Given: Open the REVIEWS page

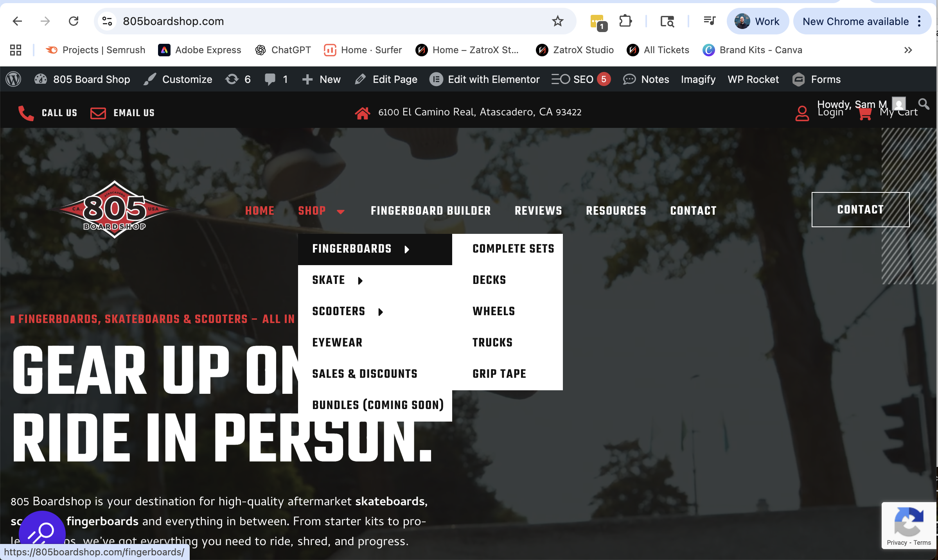Looking at the screenshot, I should tap(538, 210).
